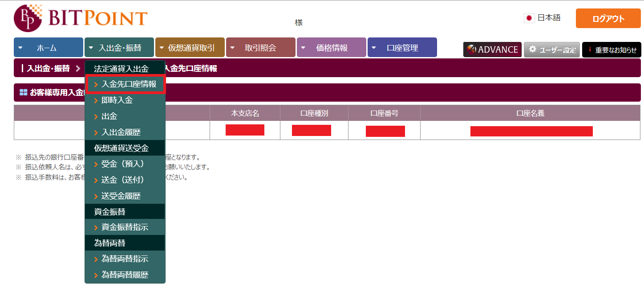
Task: Click the ADVANCE logo icon
Action: click(471, 49)
